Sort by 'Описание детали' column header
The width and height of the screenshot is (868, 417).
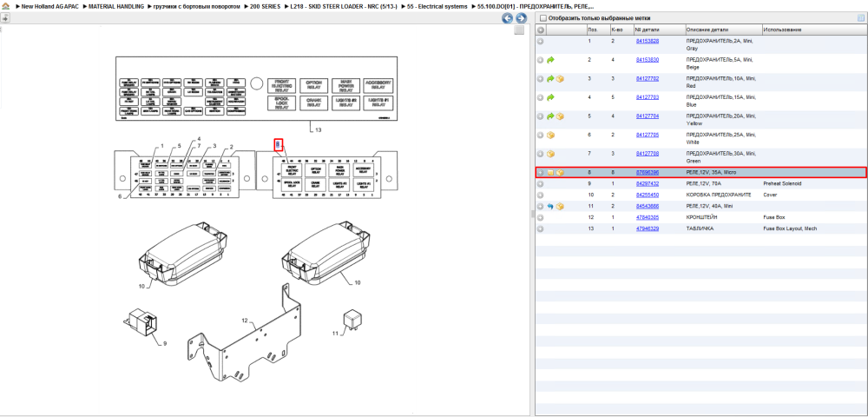[x=722, y=30]
